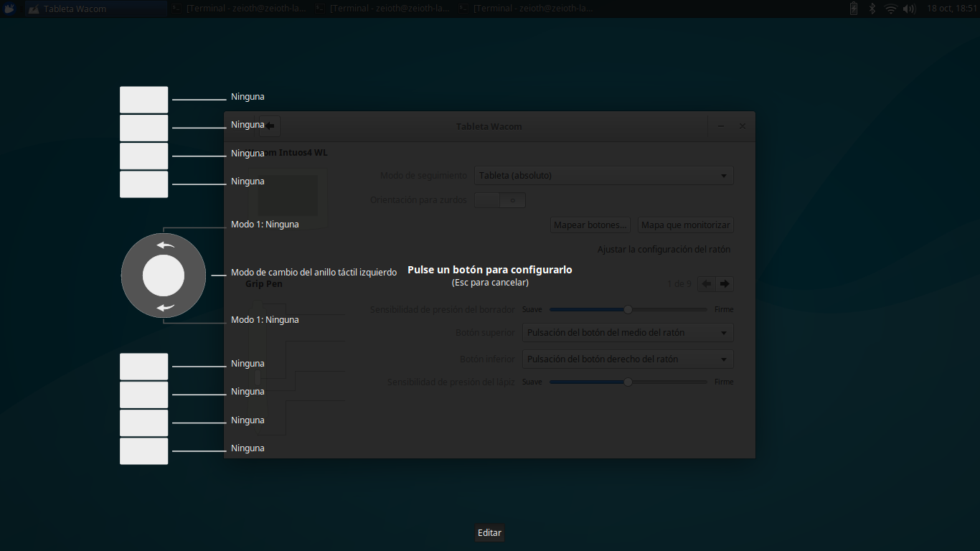Select the third tablet button from top
This screenshot has height=551, width=980.
pos(143,156)
